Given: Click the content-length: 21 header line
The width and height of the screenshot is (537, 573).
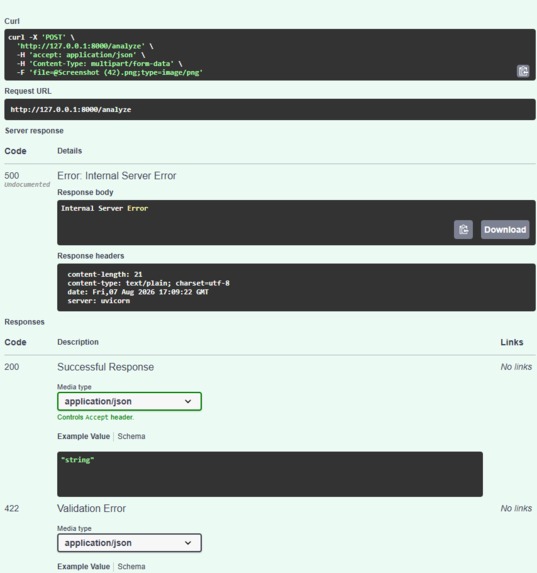Looking at the screenshot, I should point(105,274).
